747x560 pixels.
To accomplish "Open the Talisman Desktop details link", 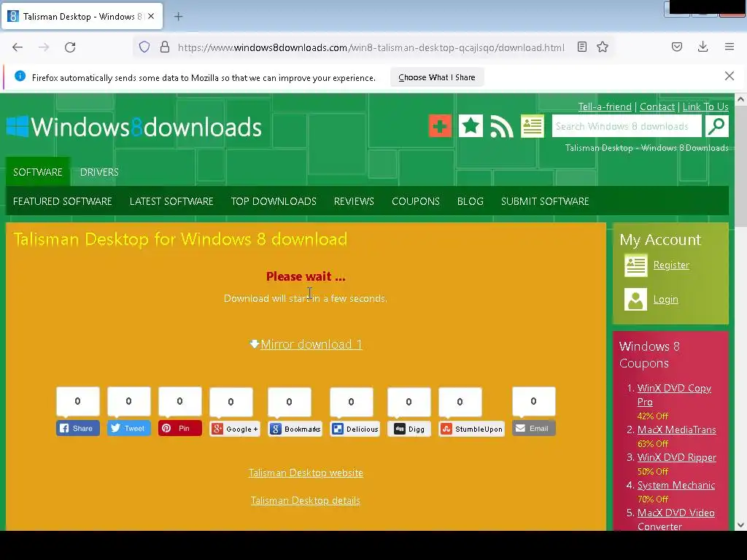I will pyautogui.click(x=306, y=500).
